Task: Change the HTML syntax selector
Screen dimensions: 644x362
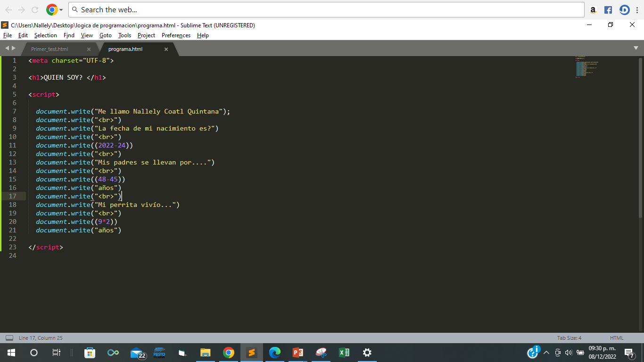Action: pyautogui.click(x=617, y=338)
